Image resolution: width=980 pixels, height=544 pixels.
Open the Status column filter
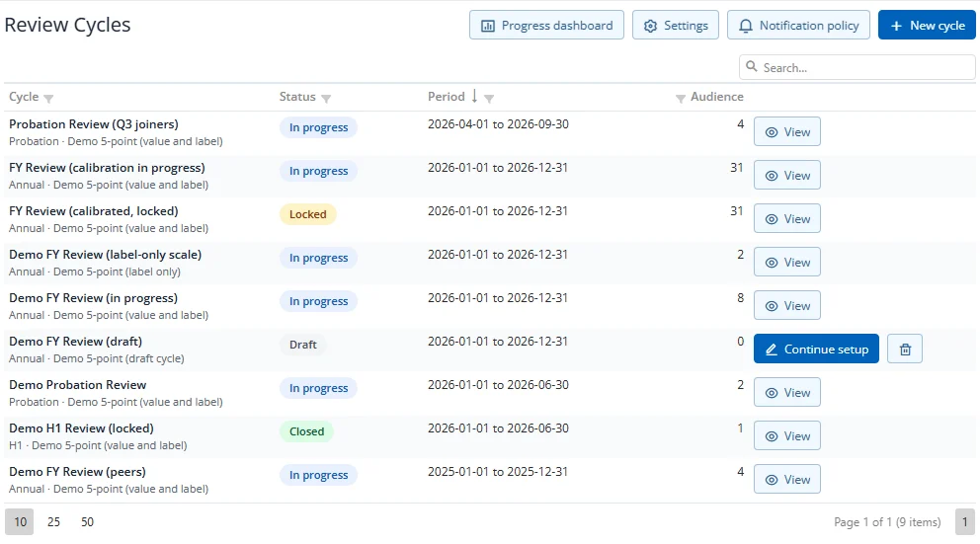326,98
